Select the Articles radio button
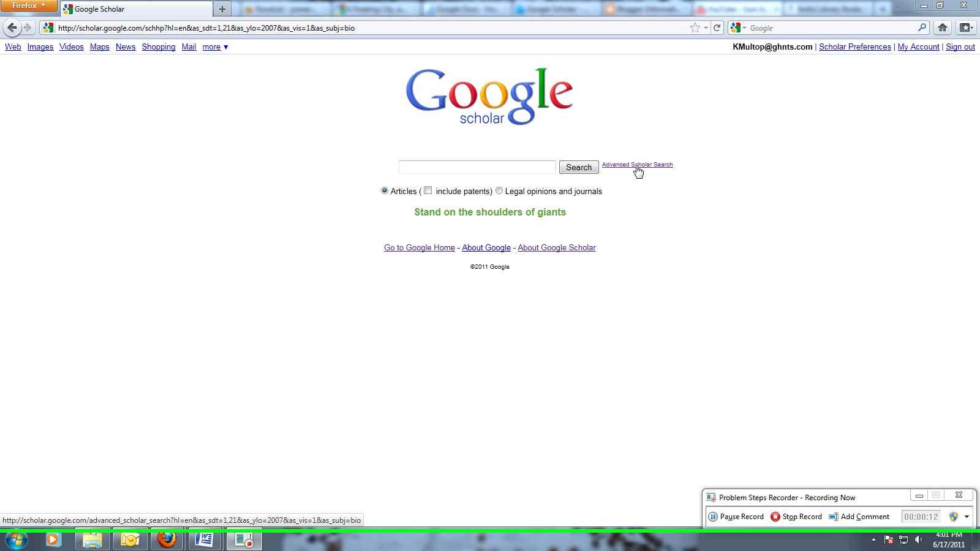Image resolution: width=980 pixels, height=551 pixels. pyautogui.click(x=384, y=190)
